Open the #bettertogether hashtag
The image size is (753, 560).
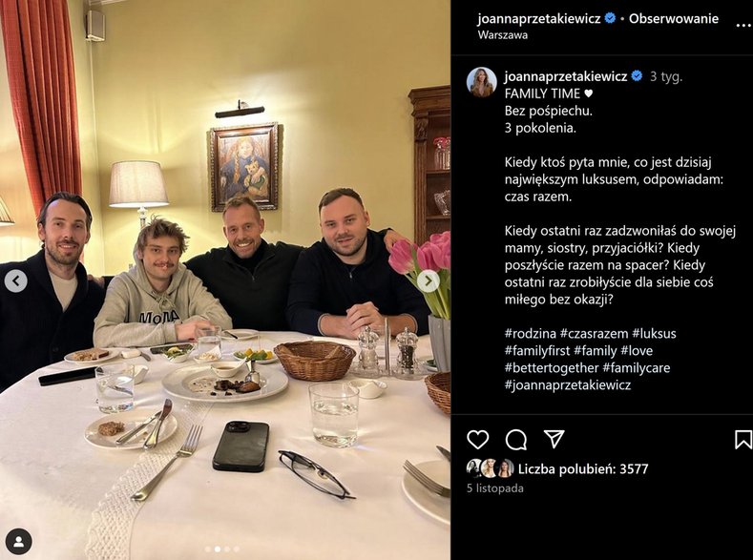pos(551,368)
